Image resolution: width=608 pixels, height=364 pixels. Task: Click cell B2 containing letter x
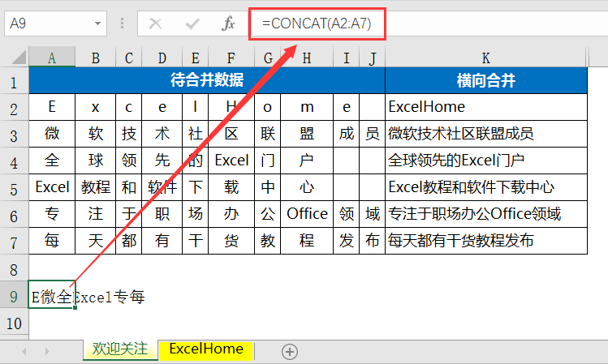(x=96, y=107)
